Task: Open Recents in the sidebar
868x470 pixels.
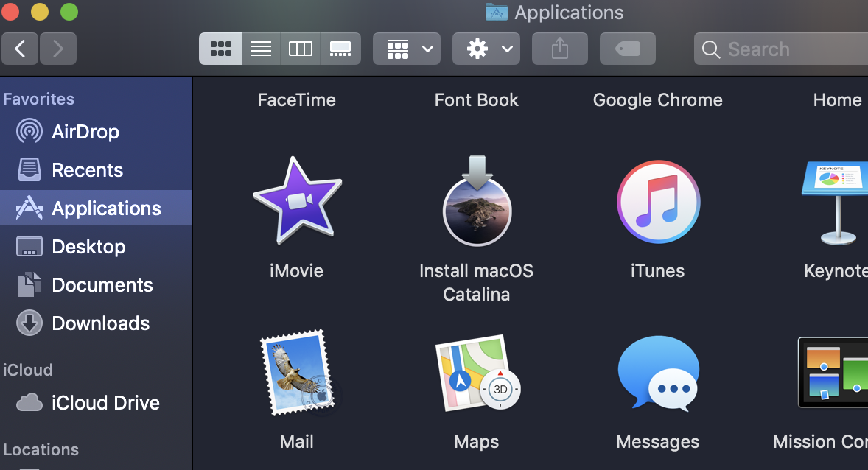Action: click(x=96, y=170)
